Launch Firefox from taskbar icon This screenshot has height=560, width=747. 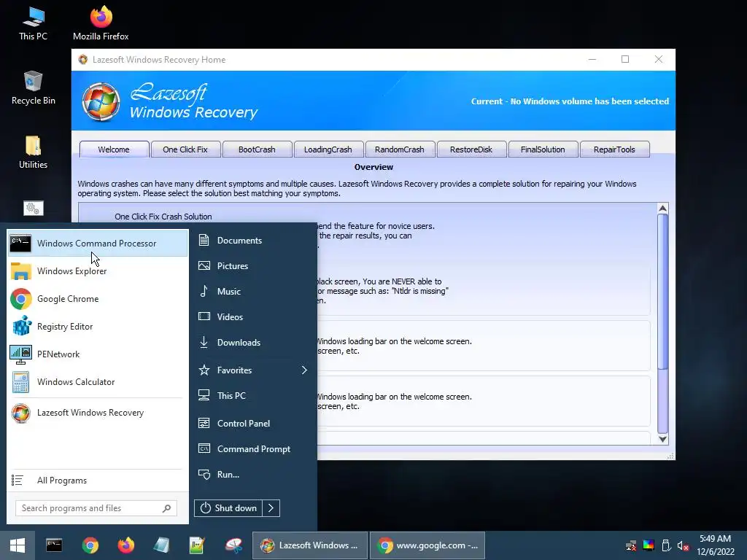pos(125,545)
